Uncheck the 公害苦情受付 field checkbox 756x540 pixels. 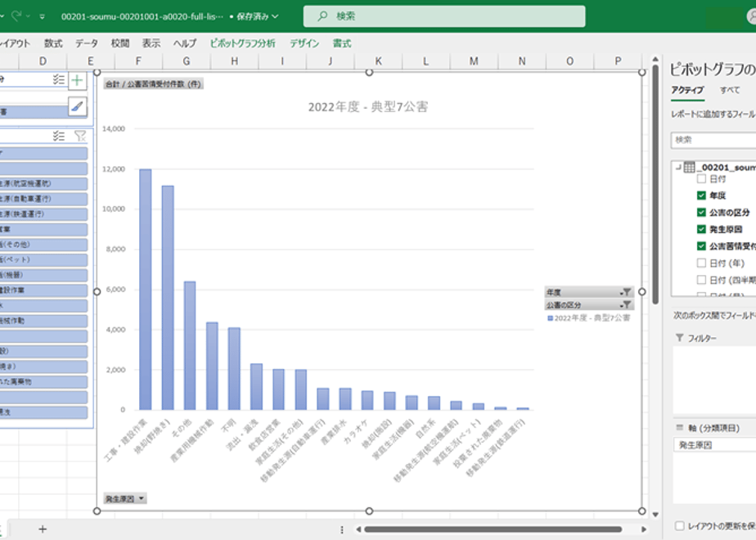click(x=701, y=246)
